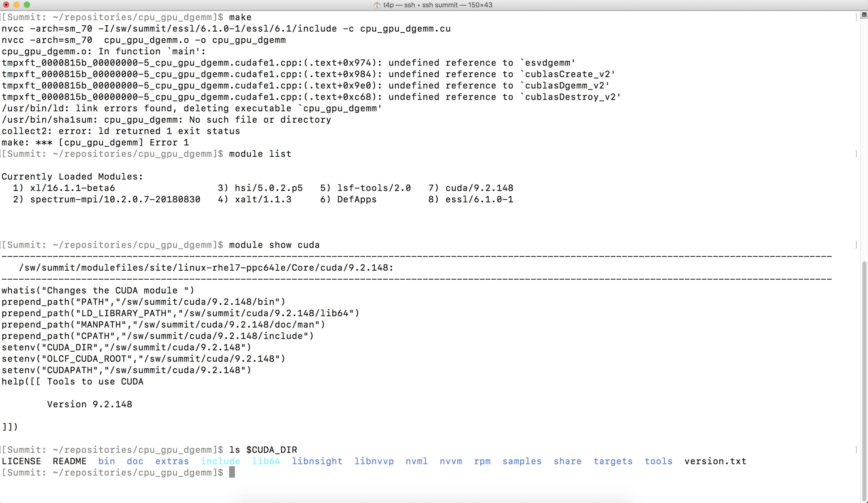Click the 'libnsight' directory in ls output
This screenshot has width=868, height=503.
coord(317,461)
